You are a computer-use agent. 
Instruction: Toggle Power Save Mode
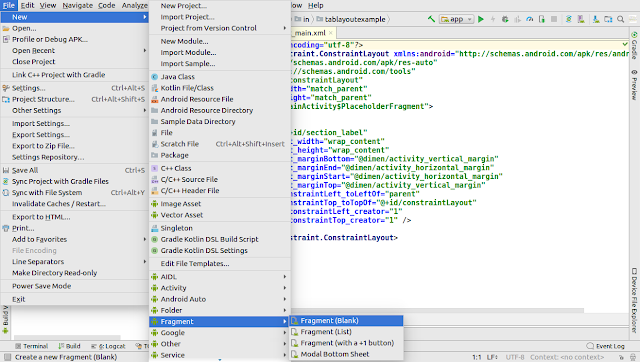point(75,286)
